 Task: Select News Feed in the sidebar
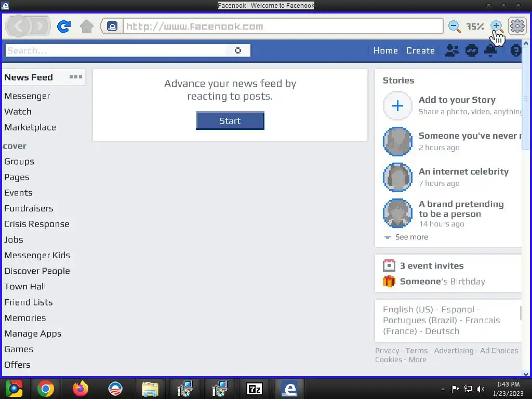tap(29, 77)
